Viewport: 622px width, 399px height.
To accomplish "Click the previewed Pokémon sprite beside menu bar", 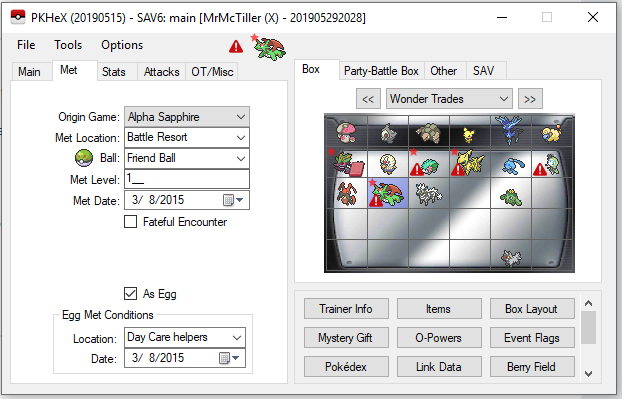I will [269, 48].
